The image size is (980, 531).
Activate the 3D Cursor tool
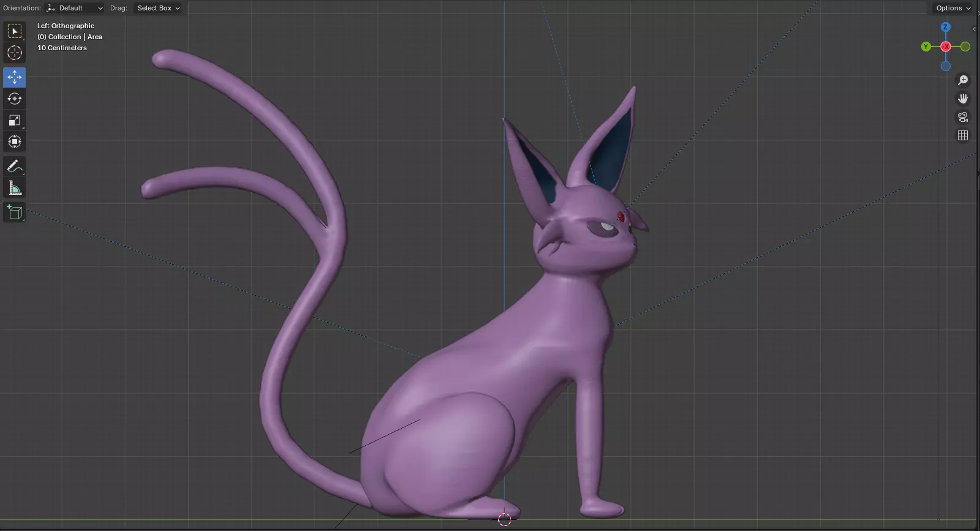tap(15, 53)
